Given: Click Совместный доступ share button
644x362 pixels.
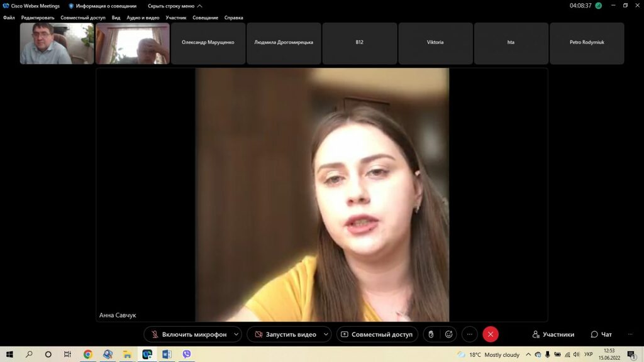Looking at the screenshot, I should (377, 334).
